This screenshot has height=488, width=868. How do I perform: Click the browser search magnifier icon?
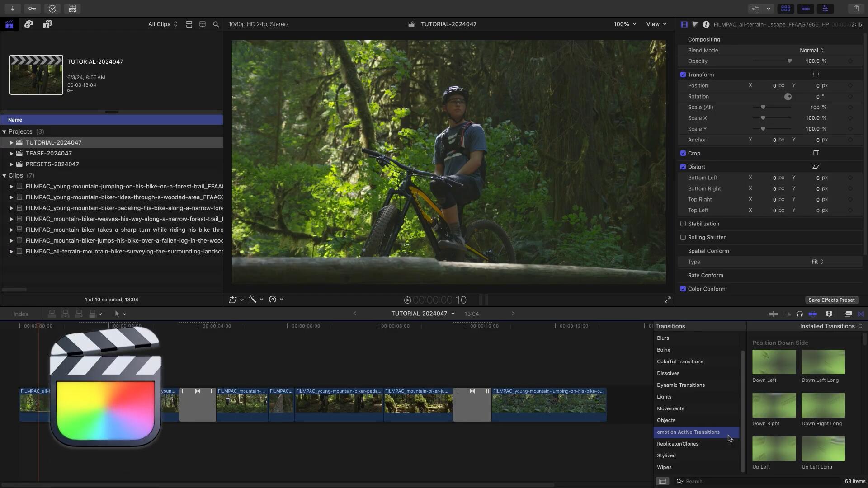pyautogui.click(x=216, y=24)
